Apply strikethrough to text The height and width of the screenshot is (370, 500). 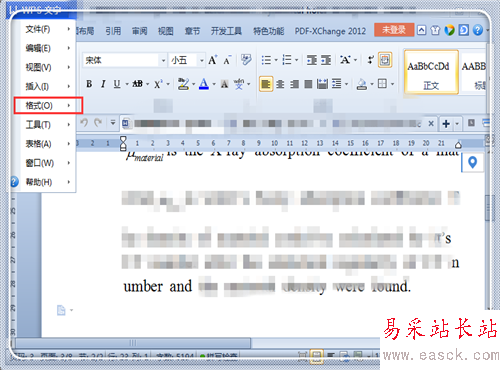(137, 84)
